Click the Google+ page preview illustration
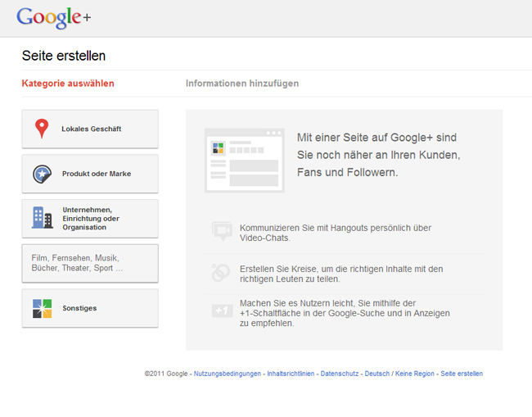This screenshot has width=532, height=417. coord(244,161)
